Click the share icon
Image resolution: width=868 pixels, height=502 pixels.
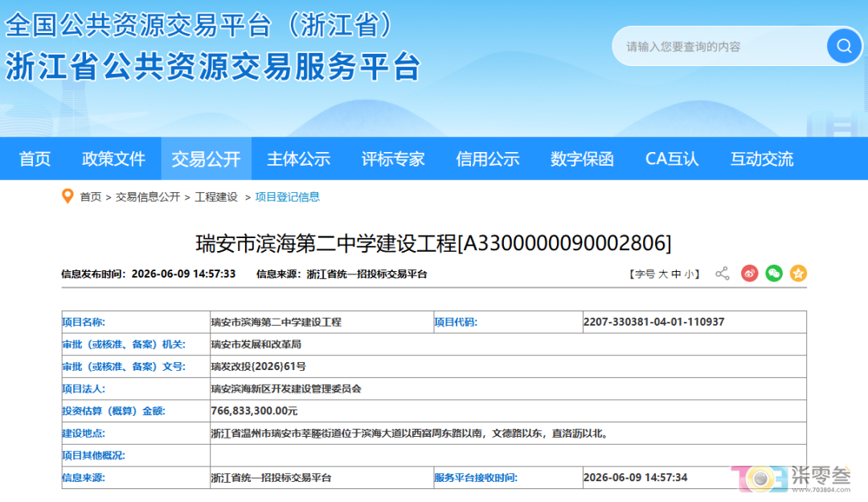coord(722,274)
